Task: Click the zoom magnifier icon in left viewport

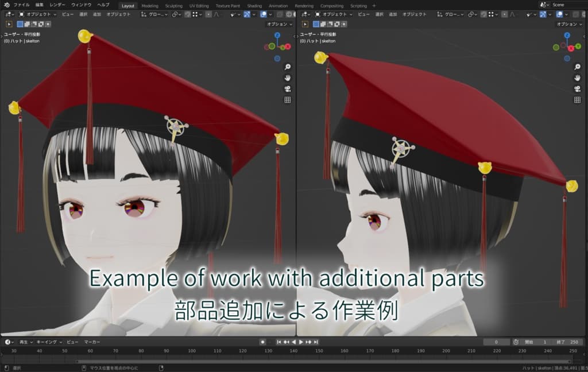Action: (287, 67)
